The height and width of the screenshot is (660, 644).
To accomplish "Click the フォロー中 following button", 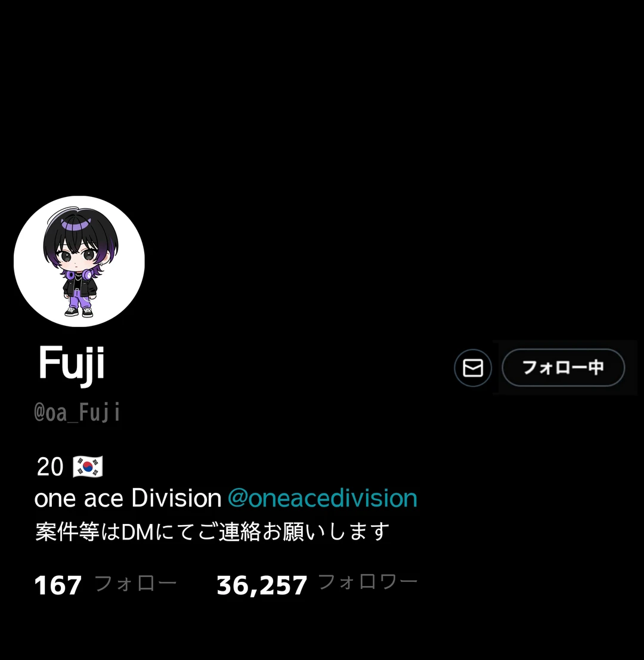I will [x=563, y=368].
